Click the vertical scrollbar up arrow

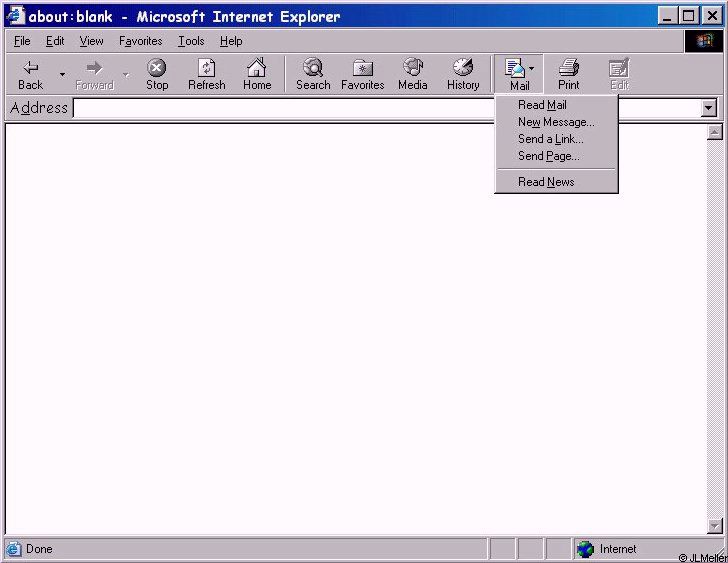[715, 132]
